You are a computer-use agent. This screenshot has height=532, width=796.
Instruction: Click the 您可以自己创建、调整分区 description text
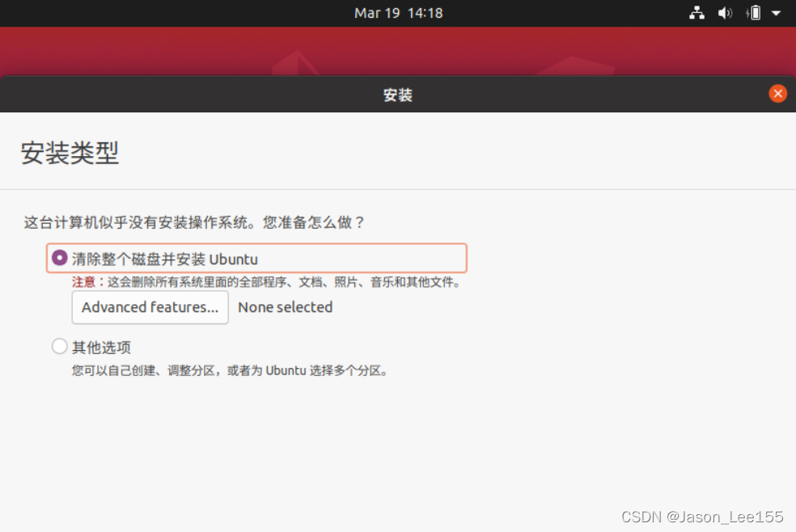click(231, 371)
